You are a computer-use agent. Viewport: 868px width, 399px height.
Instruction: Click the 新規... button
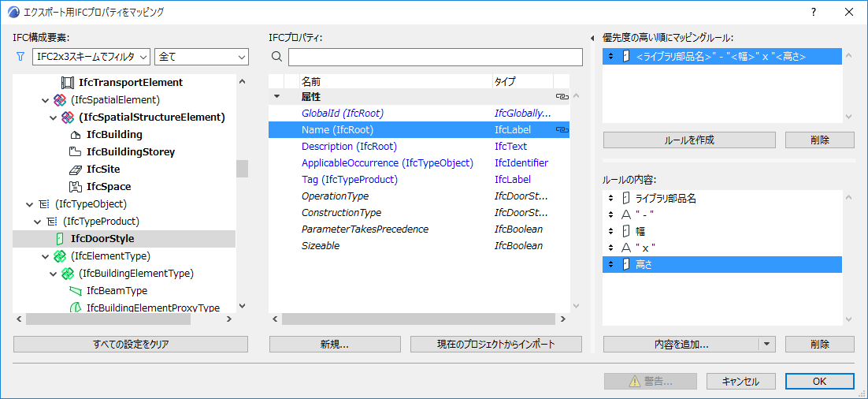[x=334, y=344]
